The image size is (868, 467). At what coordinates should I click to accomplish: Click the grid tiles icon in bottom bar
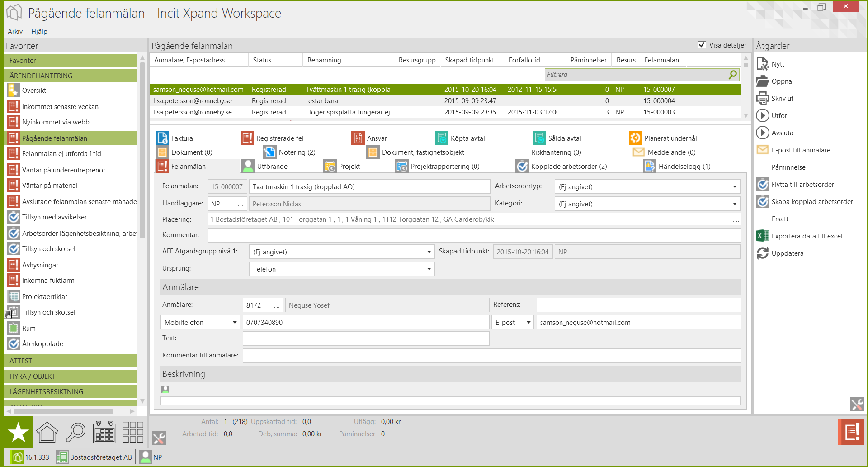133,432
